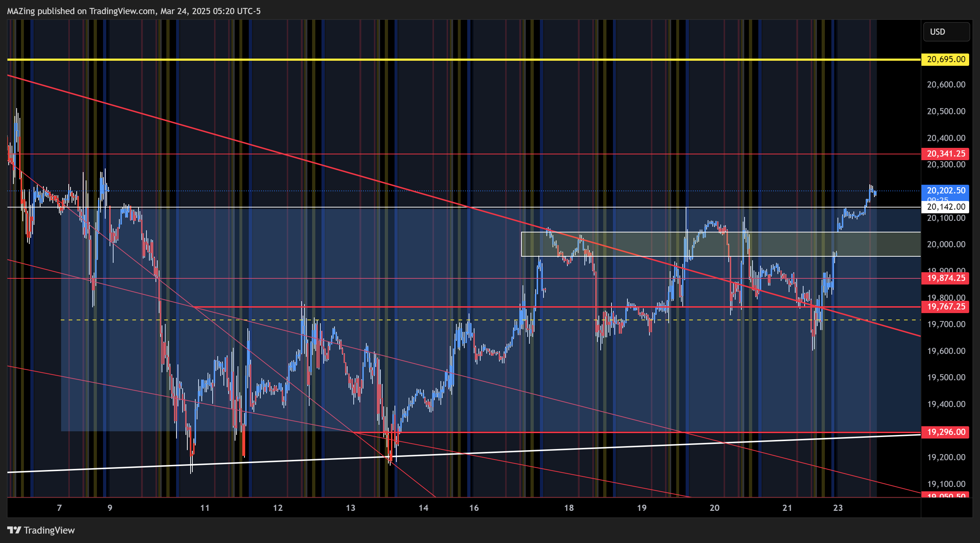The height and width of the screenshot is (543, 980).
Task: Click the date label 9 on time axis
Action: click(x=110, y=508)
